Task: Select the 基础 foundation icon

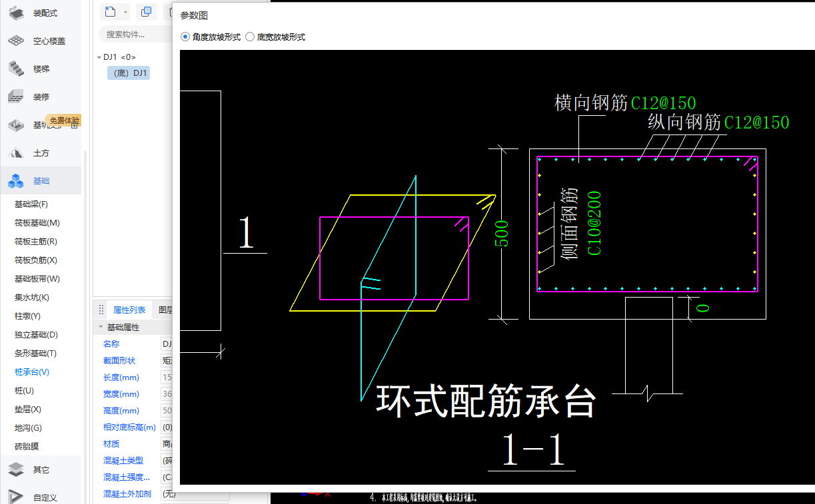Action: (16, 181)
